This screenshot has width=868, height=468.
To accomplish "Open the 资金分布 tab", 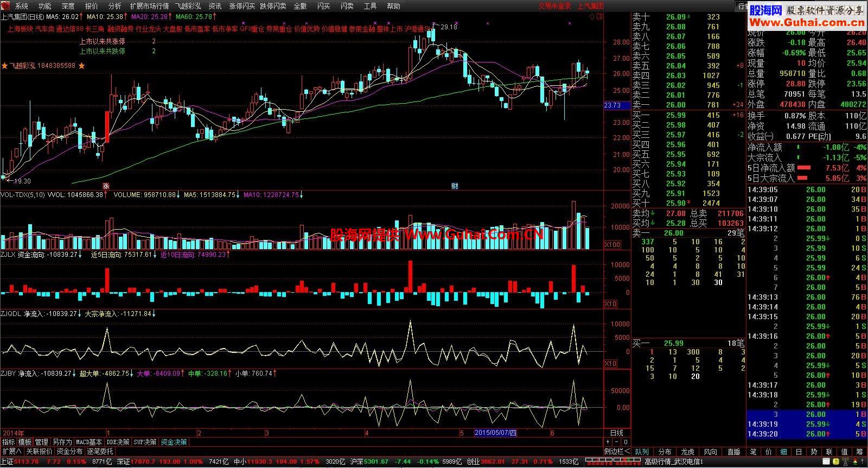I will 70,451.
